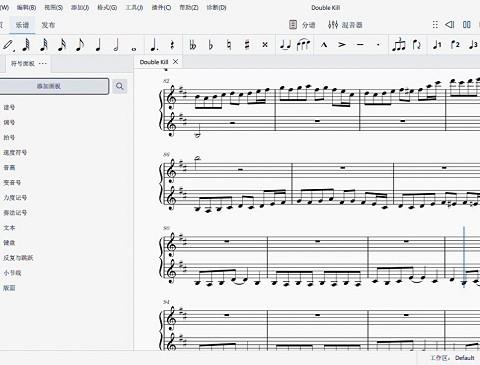Select eighth note duration
The height and width of the screenshot is (365, 480).
coord(80,45)
